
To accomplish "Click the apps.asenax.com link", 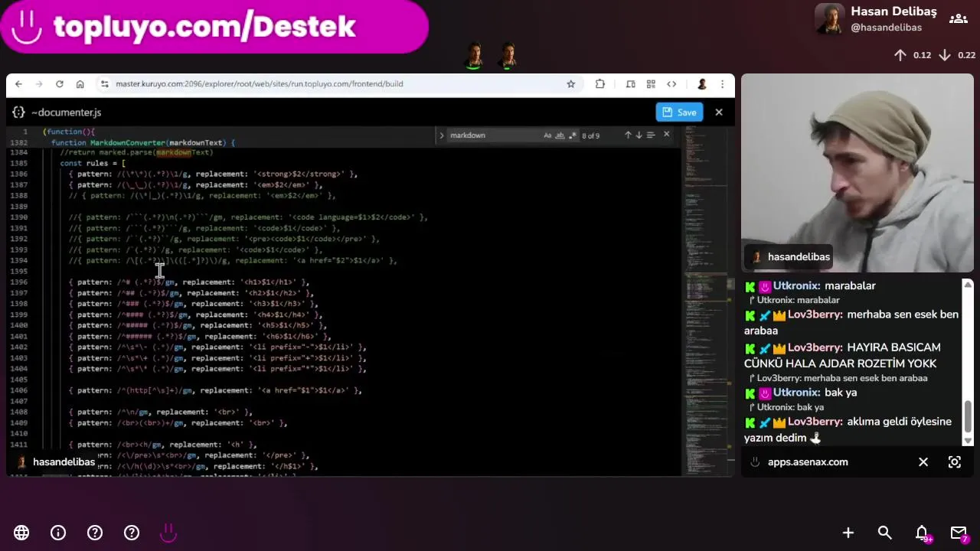I will tap(808, 462).
